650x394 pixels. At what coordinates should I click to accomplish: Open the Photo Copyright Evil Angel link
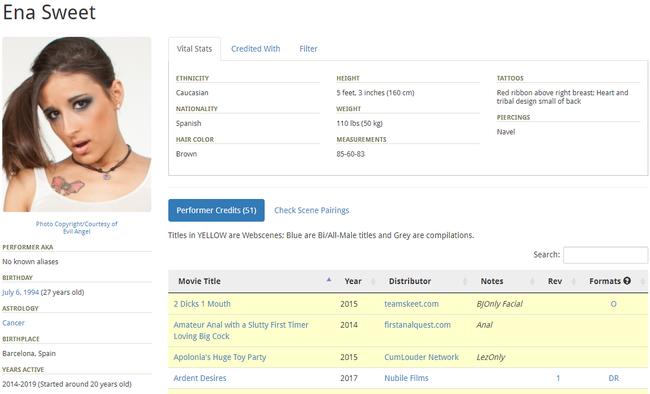pos(77,228)
